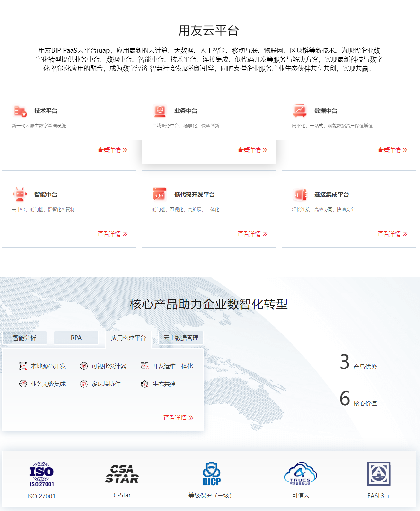Click 新一代云原生数字基础设施 description
Image resolution: width=420 pixels, height=511 pixels.
[x=39, y=126]
